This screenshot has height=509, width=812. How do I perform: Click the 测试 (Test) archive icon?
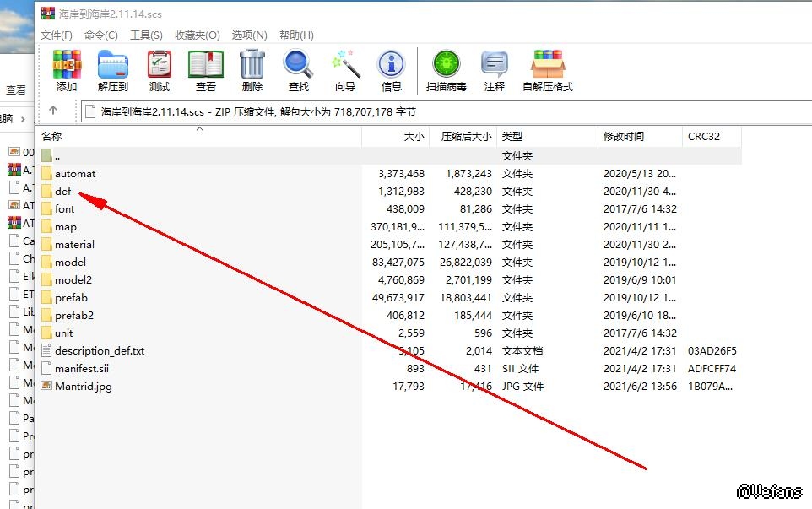pos(159,66)
